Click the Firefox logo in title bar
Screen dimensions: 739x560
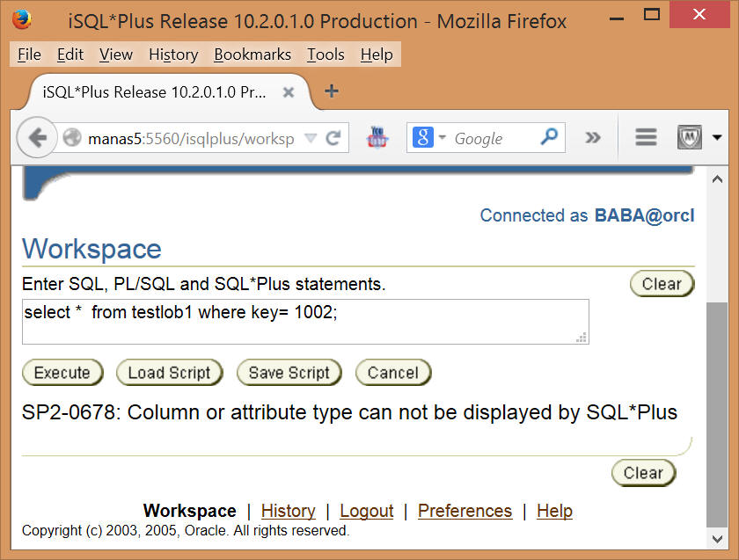click(21, 20)
